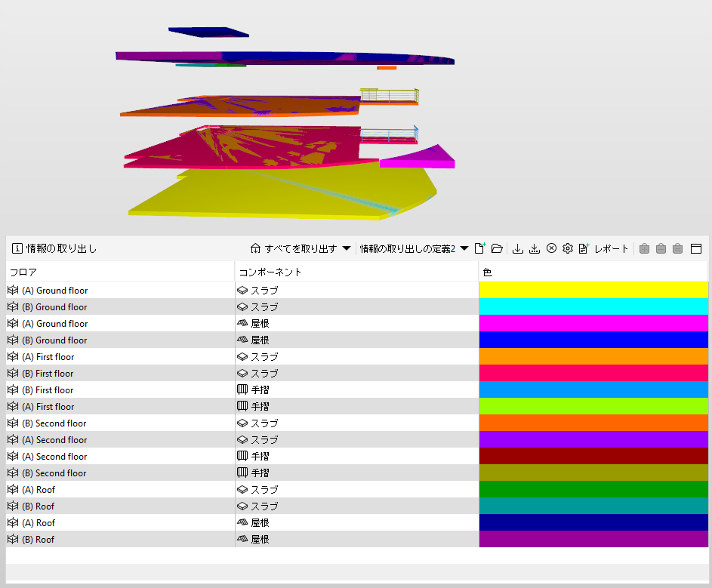Pick the blue swatch for (B) Ground floor roof
The height and width of the screenshot is (588, 712).
tap(593, 340)
